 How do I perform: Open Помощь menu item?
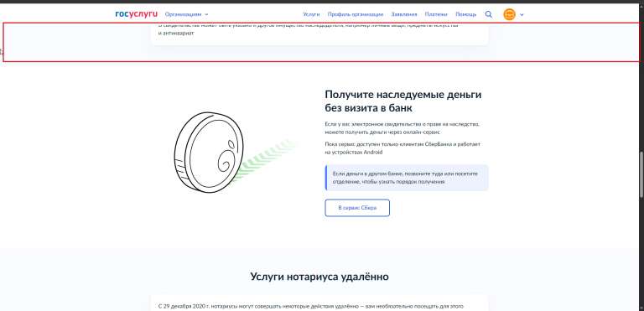[x=465, y=14]
